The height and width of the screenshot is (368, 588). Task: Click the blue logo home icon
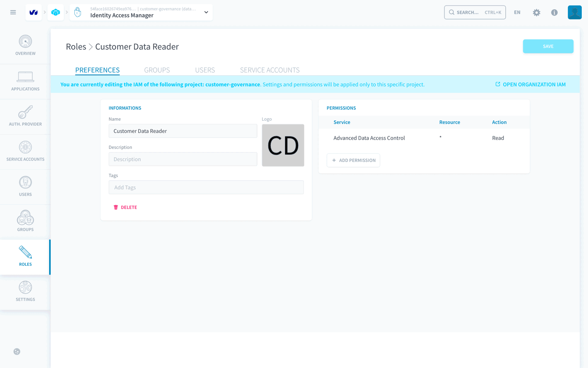(x=34, y=12)
